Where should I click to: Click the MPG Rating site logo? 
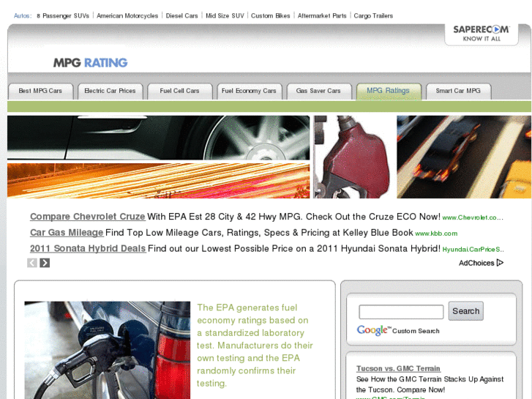point(90,62)
